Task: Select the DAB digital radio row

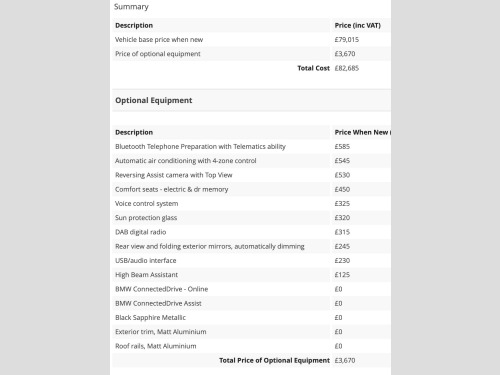Action: pyautogui.click(x=252, y=232)
